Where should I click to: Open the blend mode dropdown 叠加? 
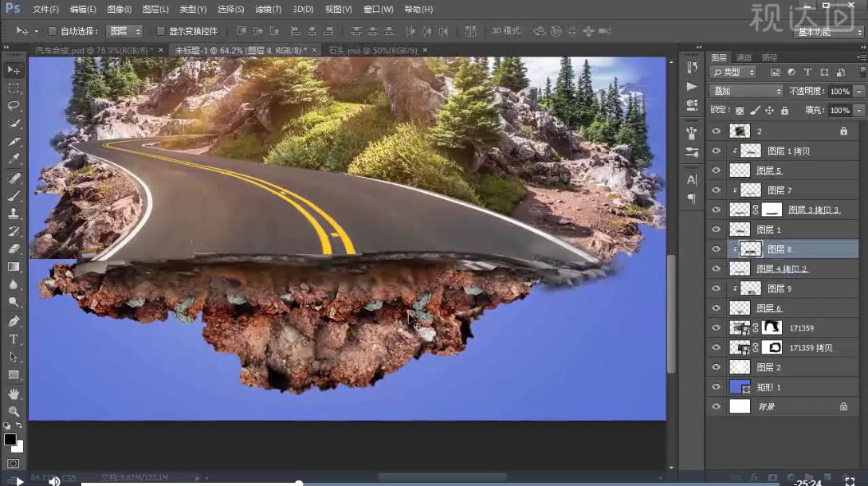[745, 92]
